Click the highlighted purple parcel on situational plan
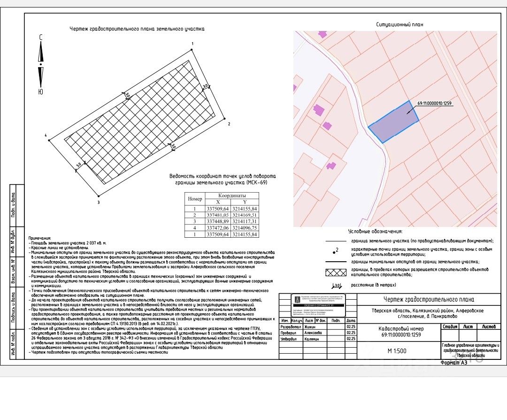This screenshot has width=507, height=420. point(393,122)
